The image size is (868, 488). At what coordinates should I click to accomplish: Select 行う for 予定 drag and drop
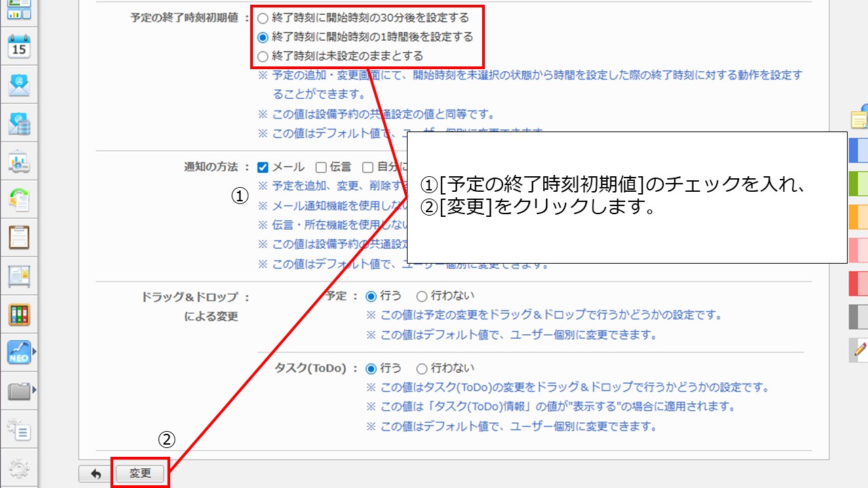(371, 296)
